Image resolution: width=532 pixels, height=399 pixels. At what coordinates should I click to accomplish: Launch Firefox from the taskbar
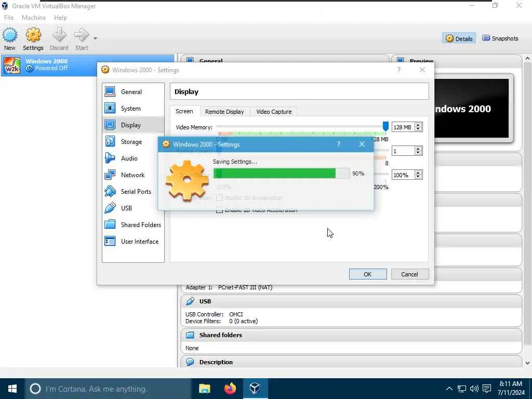click(x=230, y=389)
